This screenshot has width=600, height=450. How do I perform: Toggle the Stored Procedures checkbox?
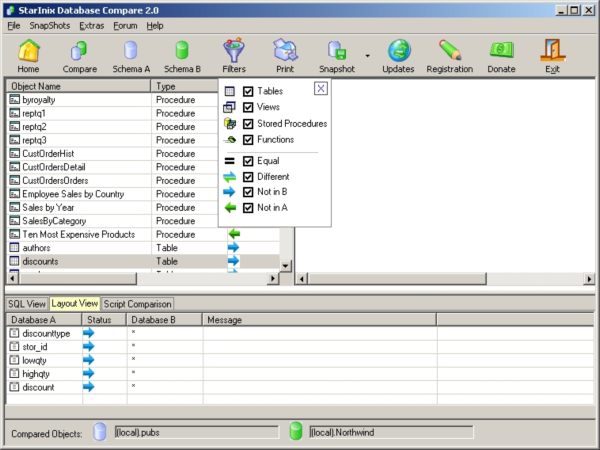(248, 124)
